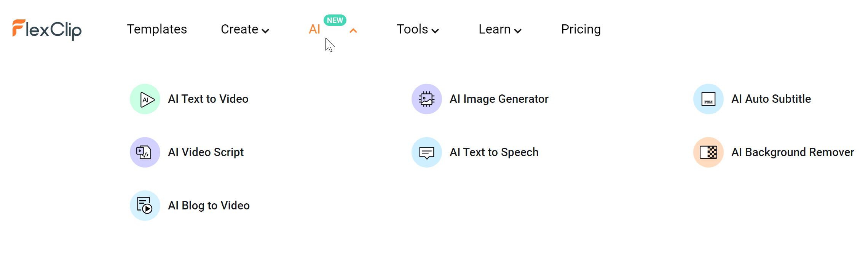
Task: Click the AI Video Script icon
Action: [x=145, y=152]
